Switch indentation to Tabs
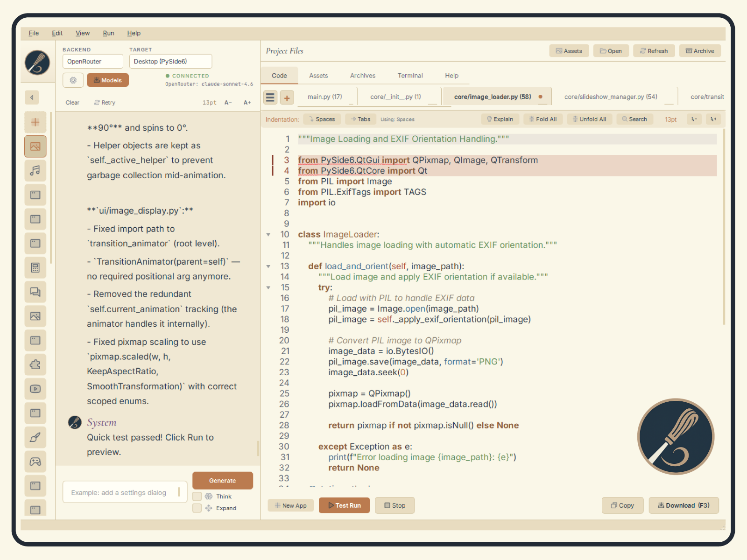This screenshot has height=560, width=747. coord(360,119)
